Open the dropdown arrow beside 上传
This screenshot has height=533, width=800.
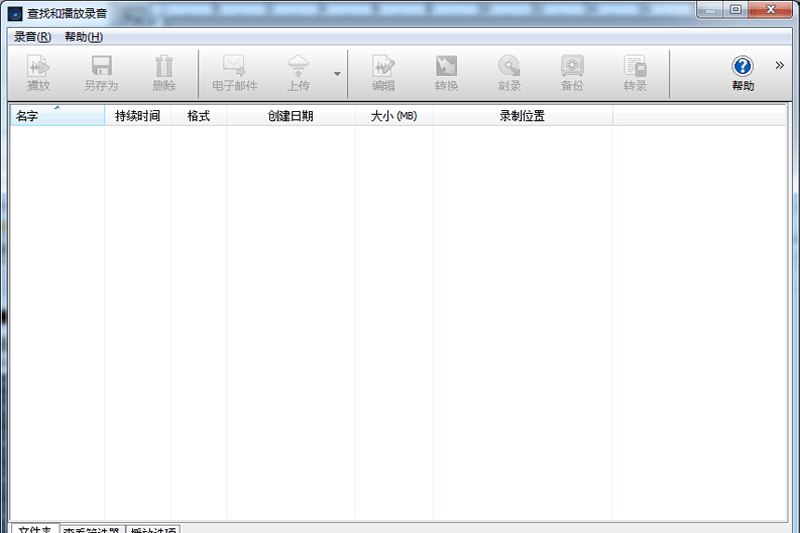337,73
